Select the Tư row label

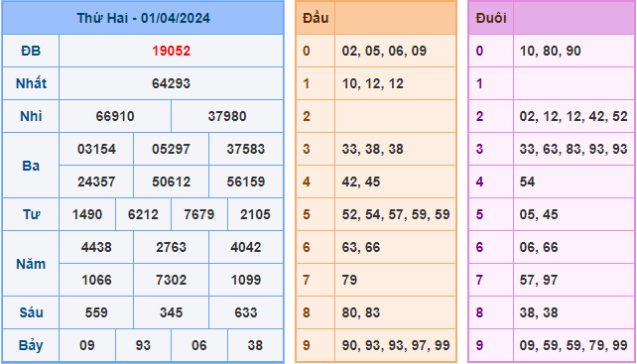31,214
